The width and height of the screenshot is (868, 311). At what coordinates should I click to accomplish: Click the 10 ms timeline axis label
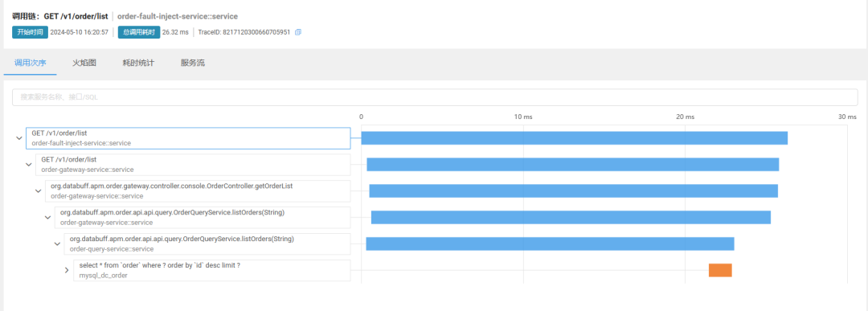pos(524,117)
